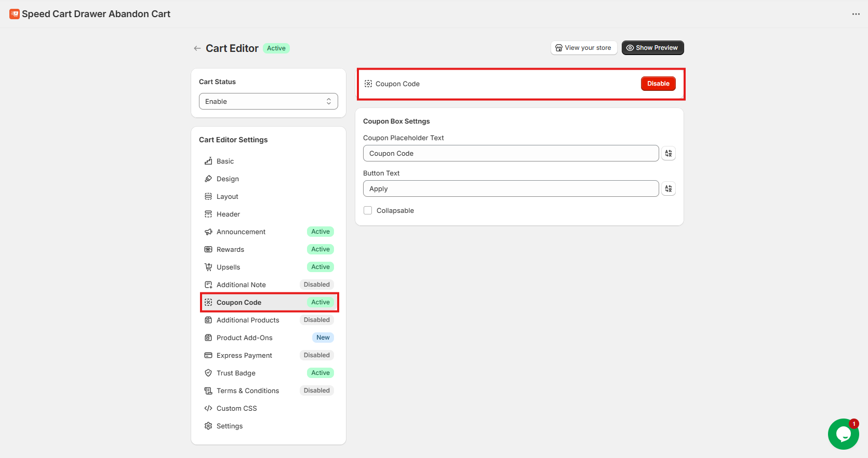Open Trust Badge settings
This screenshot has width=868, height=458.
pos(236,373)
